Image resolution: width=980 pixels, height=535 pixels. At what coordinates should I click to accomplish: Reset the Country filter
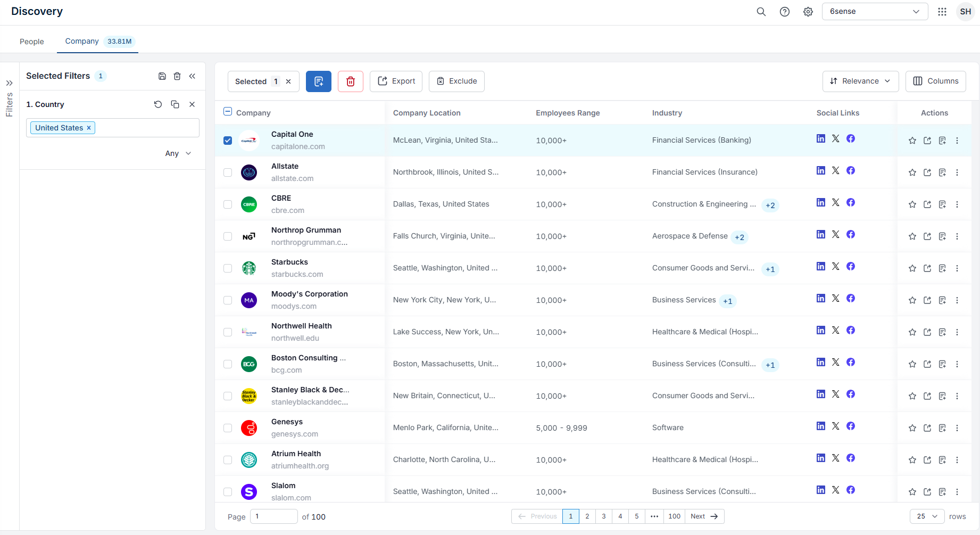(158, 104)
